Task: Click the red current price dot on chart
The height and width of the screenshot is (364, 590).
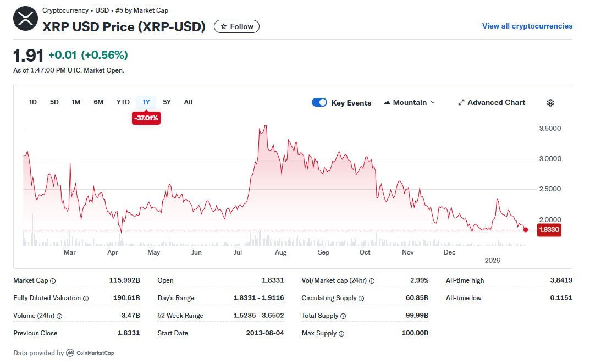Action: pos(526,230)
